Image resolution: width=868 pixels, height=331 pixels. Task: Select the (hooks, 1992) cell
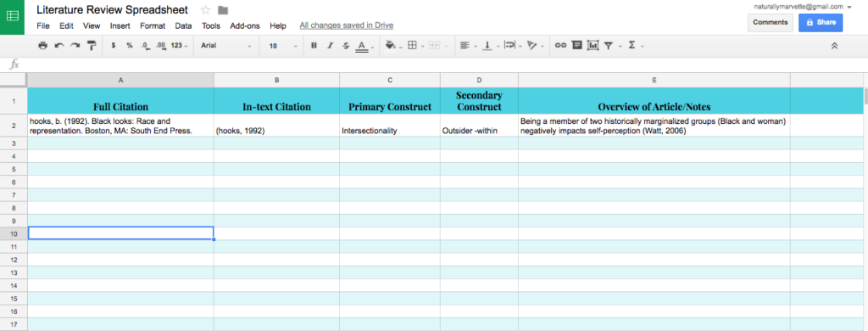(277, 126)
